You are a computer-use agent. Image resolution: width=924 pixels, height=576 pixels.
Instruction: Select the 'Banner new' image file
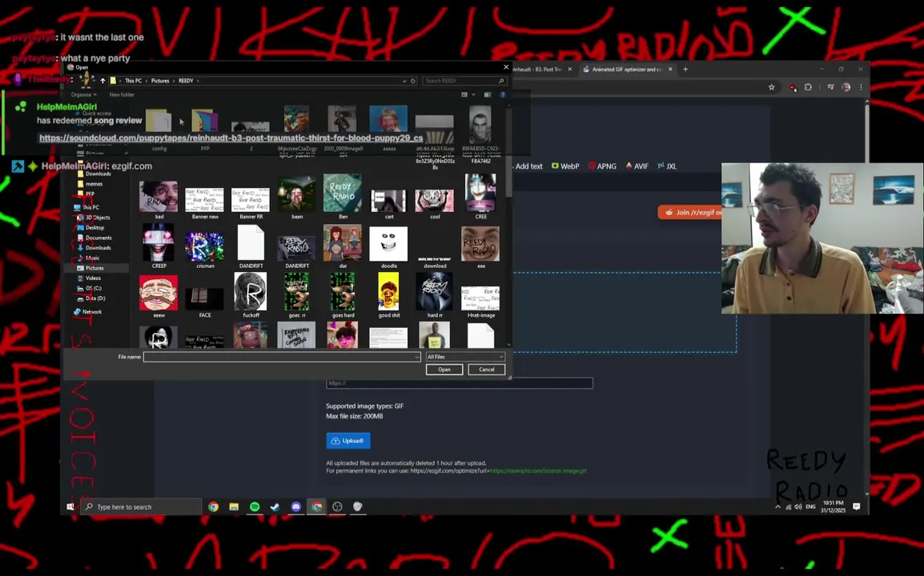(x=204, y=203)
